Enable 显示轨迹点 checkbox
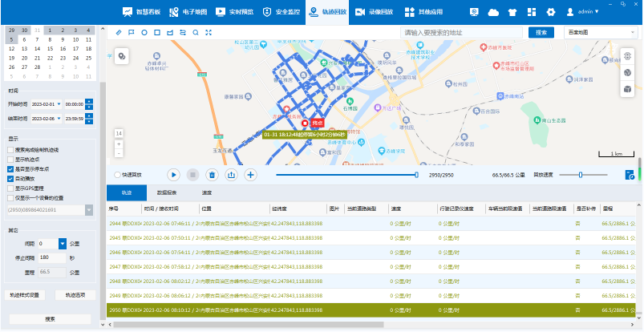Image resolution: width=644 pixels, height=332 pixels. coord(10,160)
